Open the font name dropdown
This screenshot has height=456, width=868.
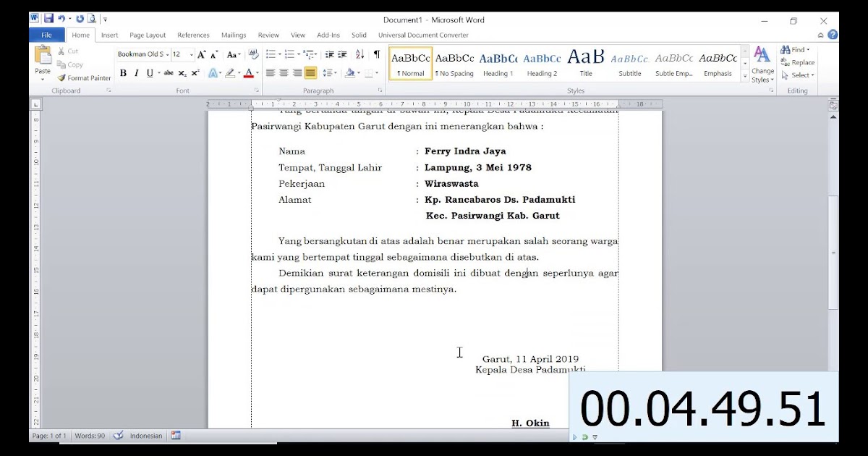pyautogui.click(x=167, y=54)
